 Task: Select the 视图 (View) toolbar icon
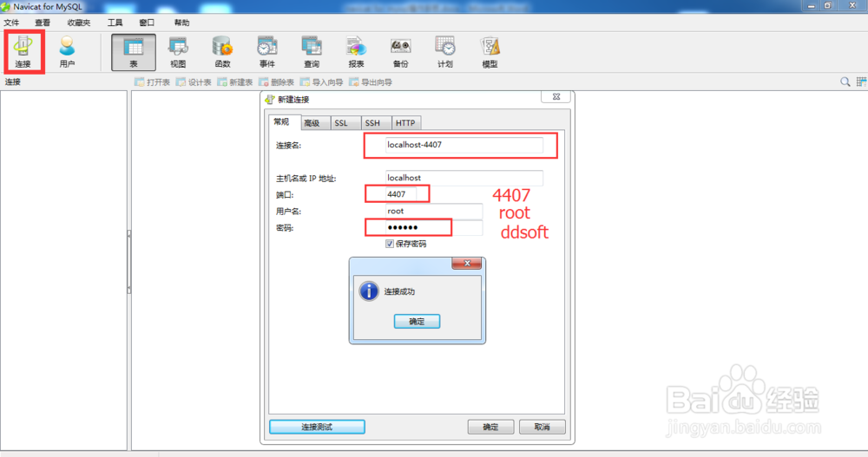(178, 52)
